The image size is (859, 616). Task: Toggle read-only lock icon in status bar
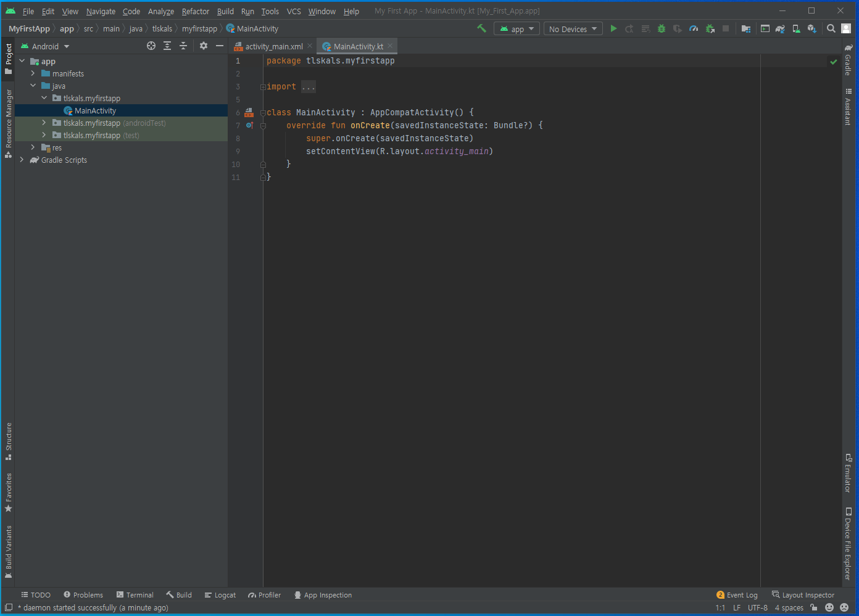pos(814,607)
